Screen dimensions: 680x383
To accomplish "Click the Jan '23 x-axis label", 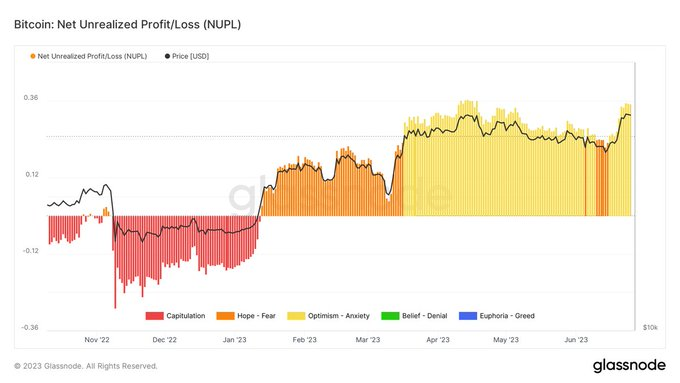I will [x=234, y=340].
